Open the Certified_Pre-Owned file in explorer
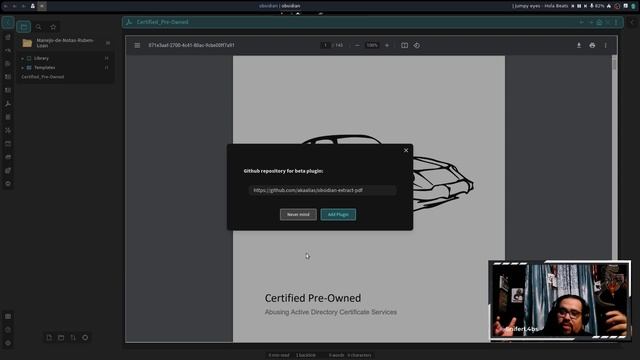640x360 pixels. [x=42, y=77]
